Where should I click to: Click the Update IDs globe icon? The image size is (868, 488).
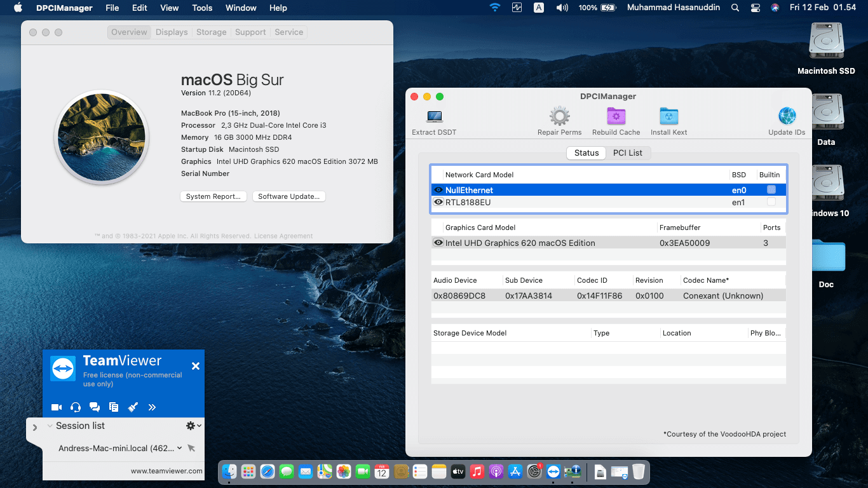[x=787, y=116]
